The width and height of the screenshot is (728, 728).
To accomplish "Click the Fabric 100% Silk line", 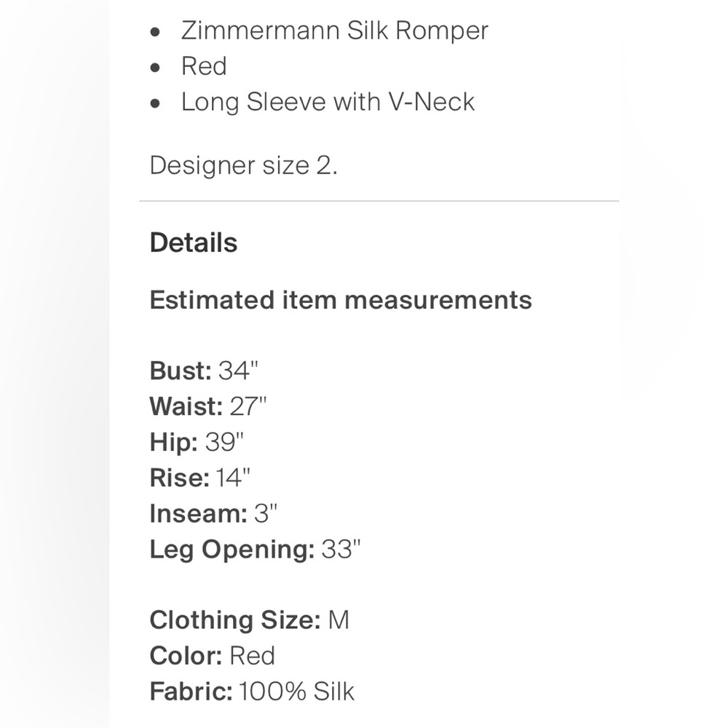I will (x=252, y=692).
